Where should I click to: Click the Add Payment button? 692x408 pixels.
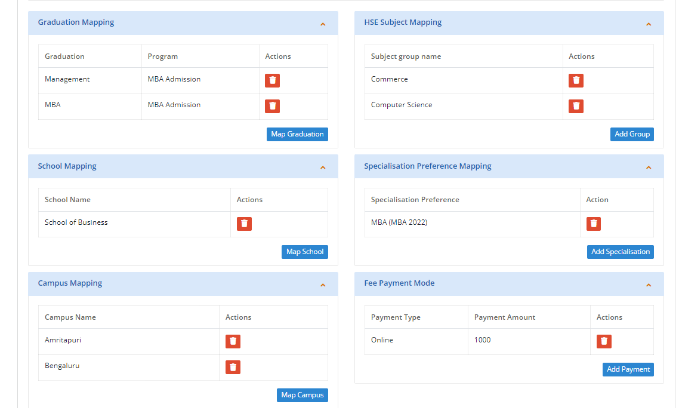coord(628,369)
